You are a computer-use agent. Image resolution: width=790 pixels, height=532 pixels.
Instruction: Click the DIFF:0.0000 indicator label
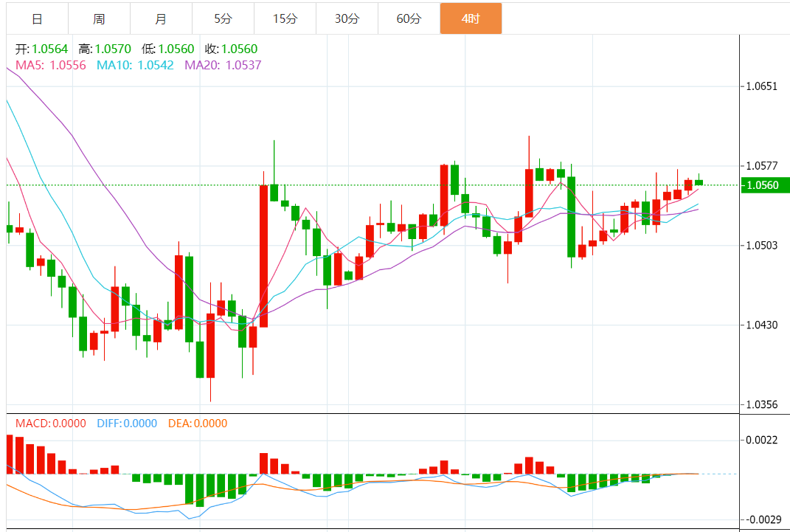point(127,424)
